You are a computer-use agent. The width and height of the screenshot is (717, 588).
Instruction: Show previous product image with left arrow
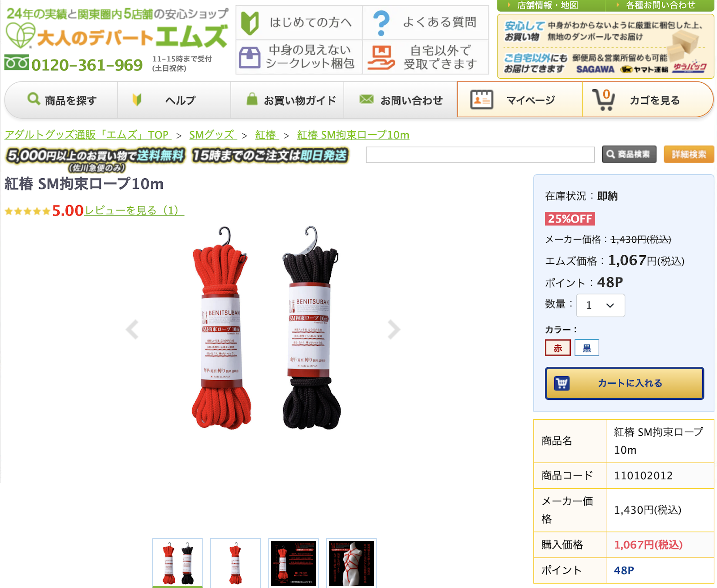pyautogui.click(x=132, y=330)
